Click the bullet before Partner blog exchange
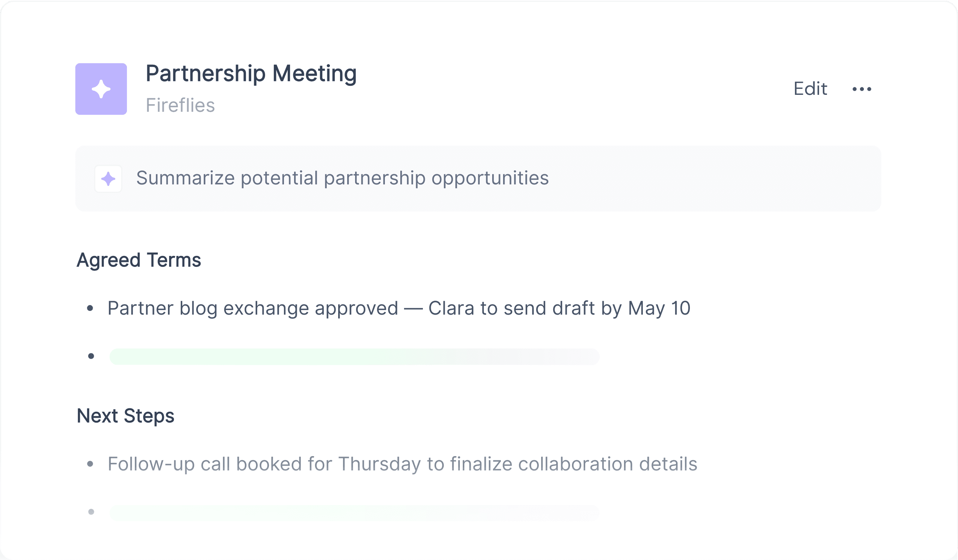 pos(90,308)
